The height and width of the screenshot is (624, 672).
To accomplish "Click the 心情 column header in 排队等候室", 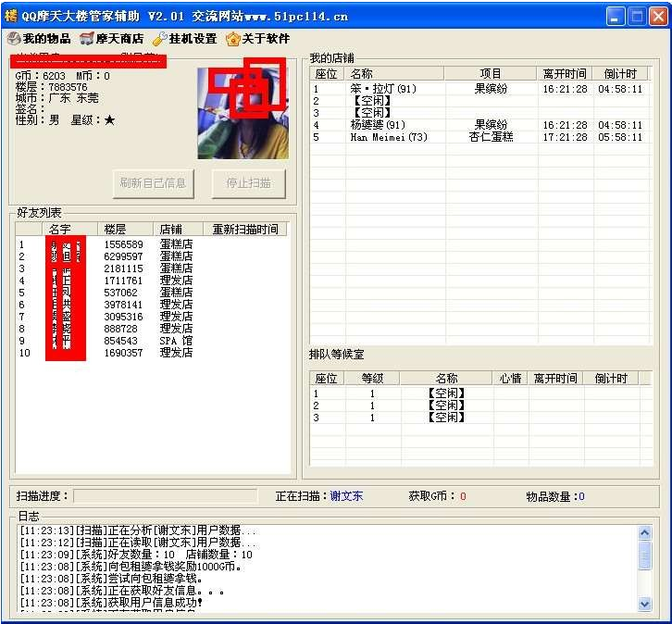I will pos(510,379).
